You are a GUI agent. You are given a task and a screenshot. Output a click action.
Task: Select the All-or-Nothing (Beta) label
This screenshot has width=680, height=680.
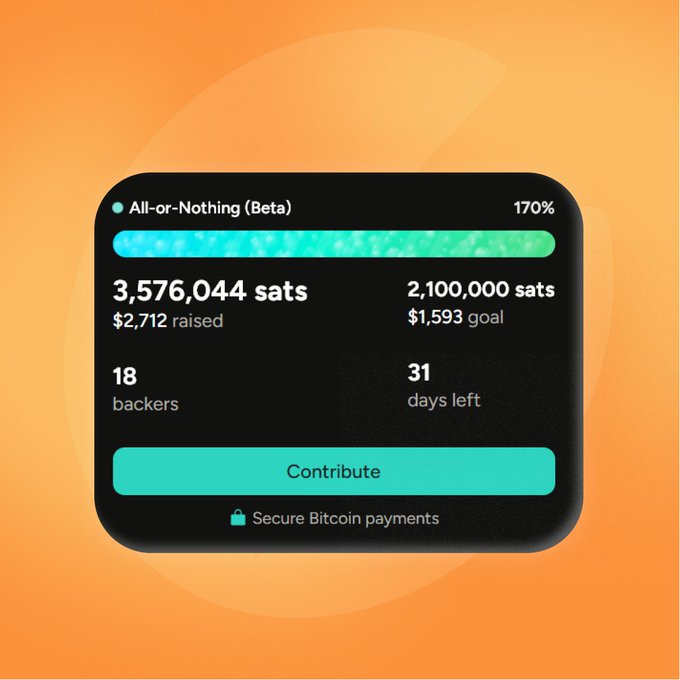[210, 208]
